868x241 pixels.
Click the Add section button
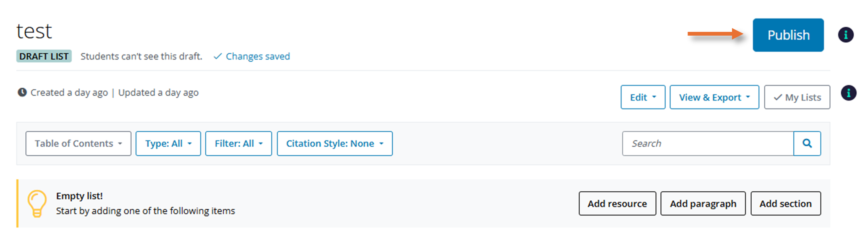click(x=786, y=204)
